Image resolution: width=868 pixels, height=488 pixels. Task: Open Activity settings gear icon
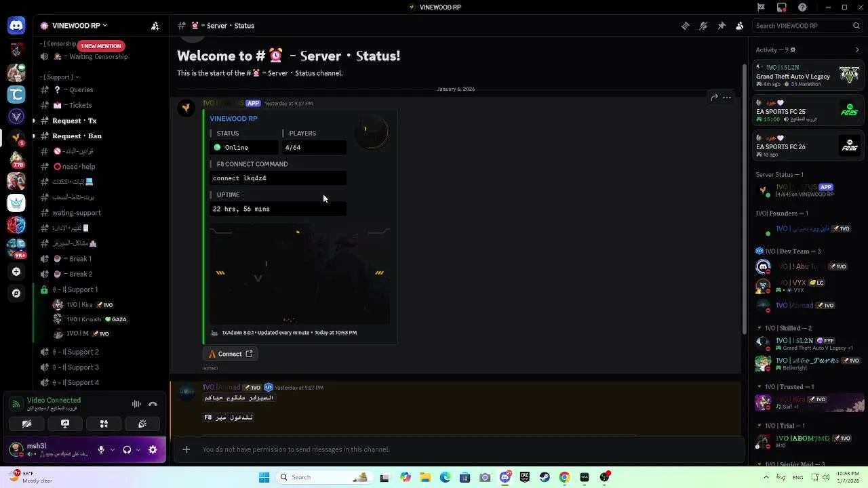[793, 49]
